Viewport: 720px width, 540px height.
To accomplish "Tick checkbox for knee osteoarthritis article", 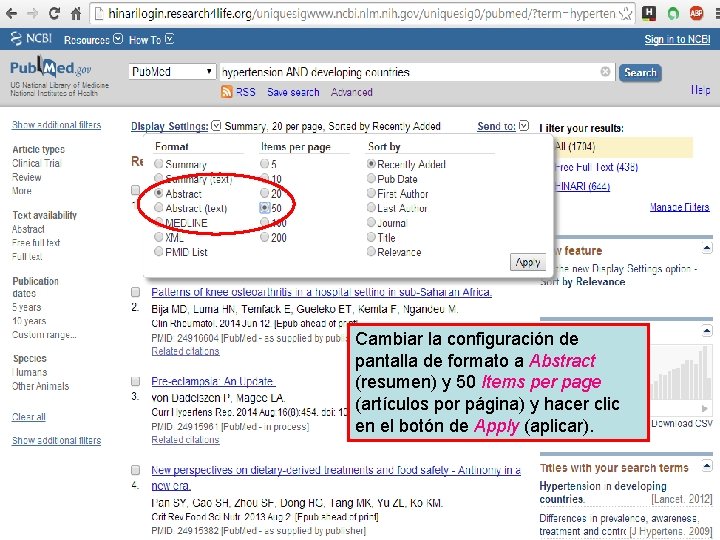I will [x=135, y=292].
